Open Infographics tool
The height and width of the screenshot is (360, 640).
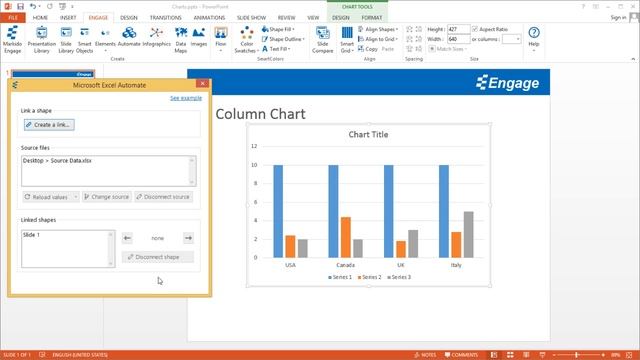coord(156,37)
